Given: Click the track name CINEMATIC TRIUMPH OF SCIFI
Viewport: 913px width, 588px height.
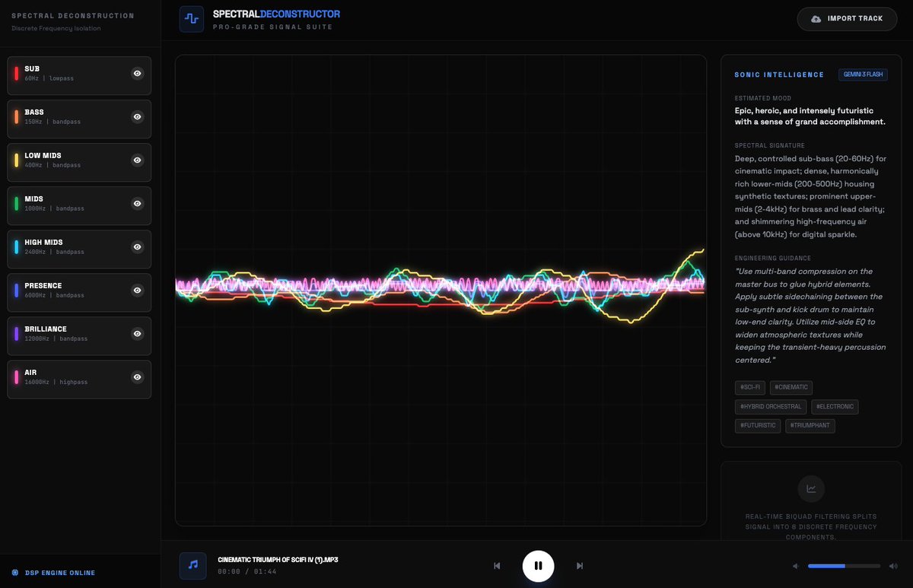Looking at the screenshot, I should pos(278,560).
